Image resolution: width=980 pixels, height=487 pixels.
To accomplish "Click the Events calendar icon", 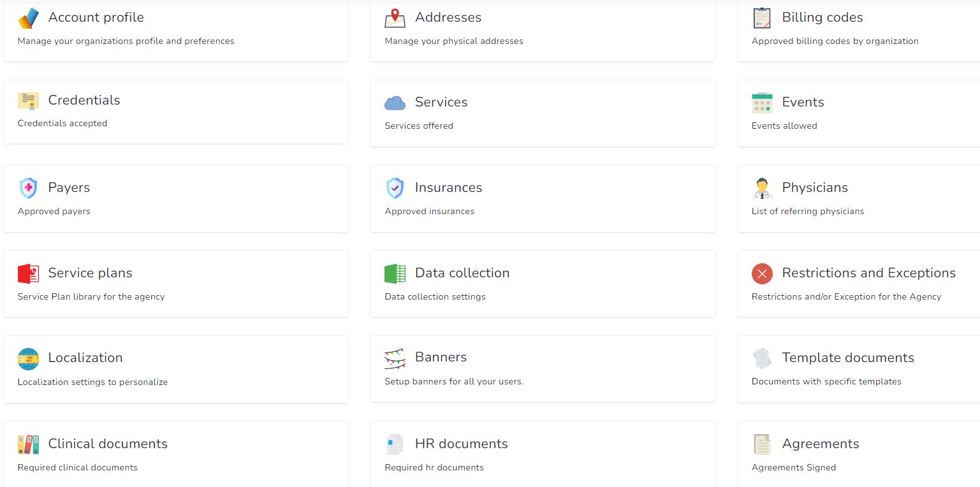I will click(761, 103).
